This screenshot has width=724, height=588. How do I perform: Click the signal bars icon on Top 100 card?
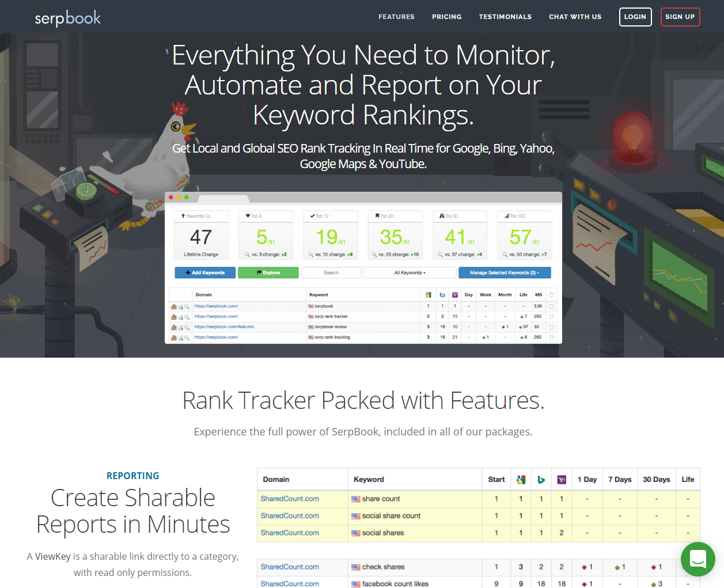point(507,216)
